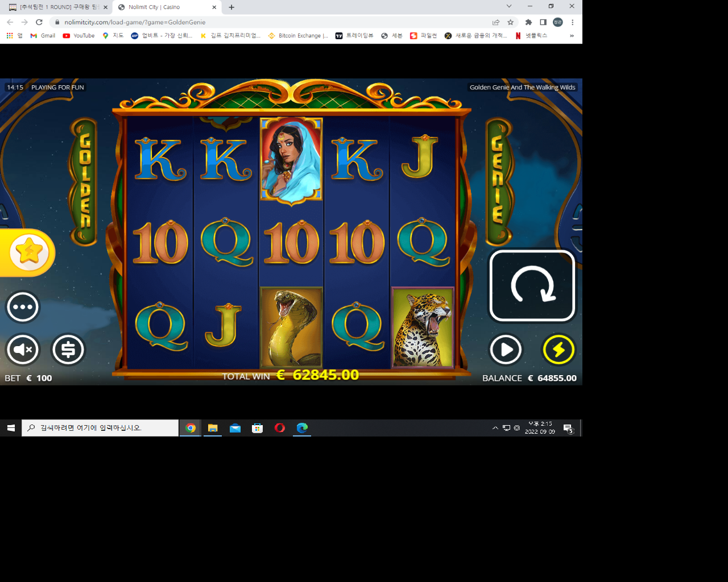This screenshot has width=728, height=582.
Task: Open the bet settings dollar coin button
Action: [x=68, y=350]
